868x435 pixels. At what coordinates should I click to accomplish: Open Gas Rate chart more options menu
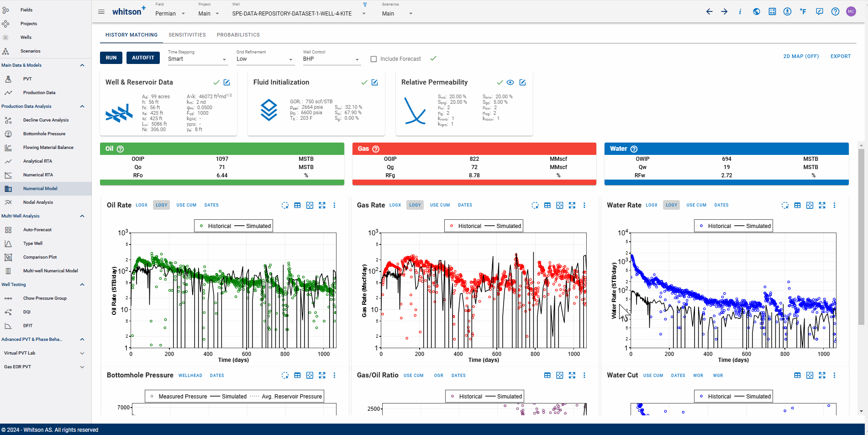click(x=584, y=206)
